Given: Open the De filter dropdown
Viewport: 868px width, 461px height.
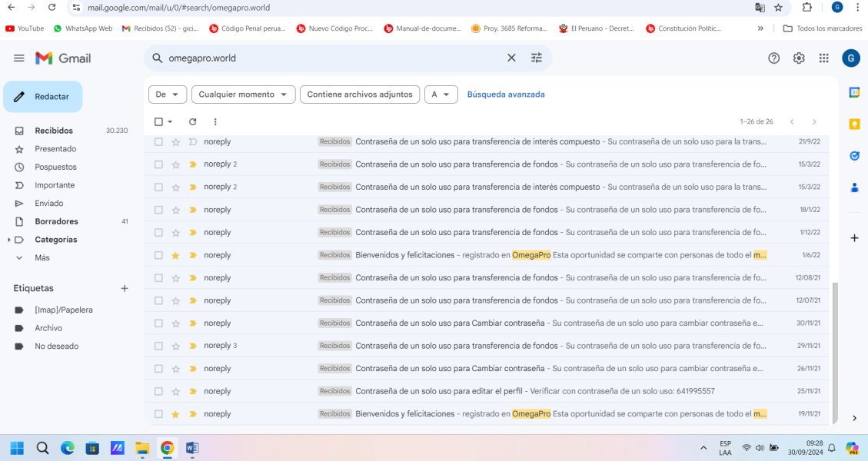Looking at the screenshot, I should pos(167,95).
